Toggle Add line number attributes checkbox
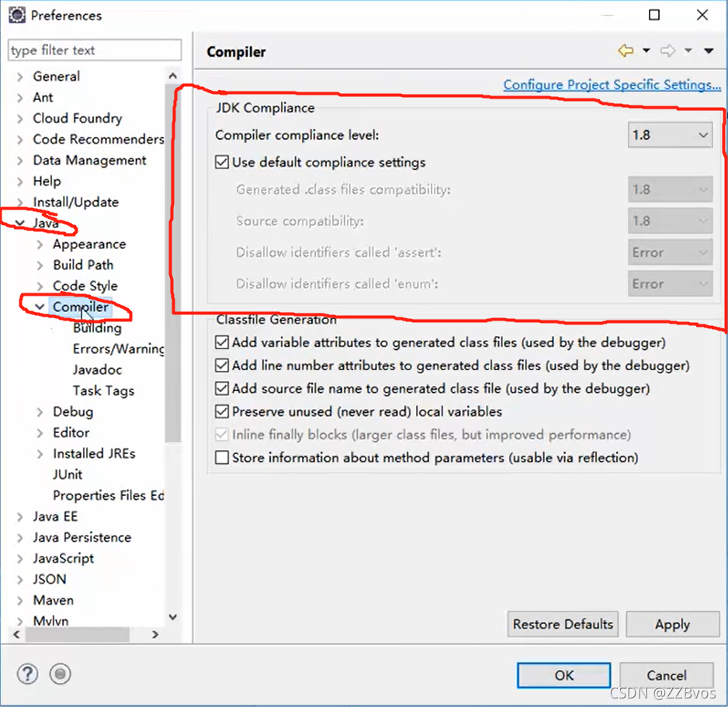The height and width of the screenshot is (707, 728). 222,366
